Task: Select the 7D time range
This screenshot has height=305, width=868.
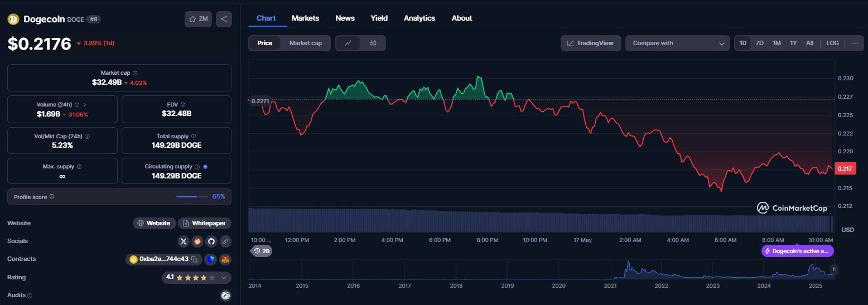Action: (759, 43)
